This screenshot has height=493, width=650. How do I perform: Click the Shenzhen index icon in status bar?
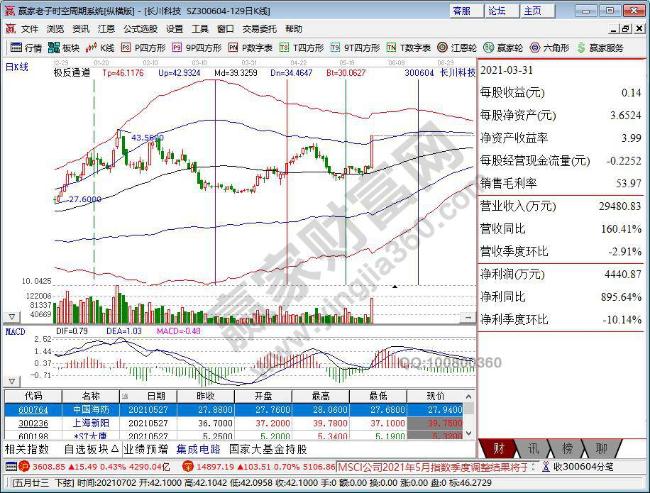(188, 466)
